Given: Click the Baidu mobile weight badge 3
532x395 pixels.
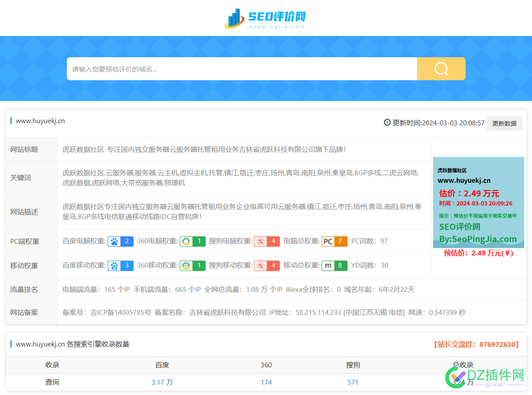Looking at the screenshot, I should coord(121,265).
